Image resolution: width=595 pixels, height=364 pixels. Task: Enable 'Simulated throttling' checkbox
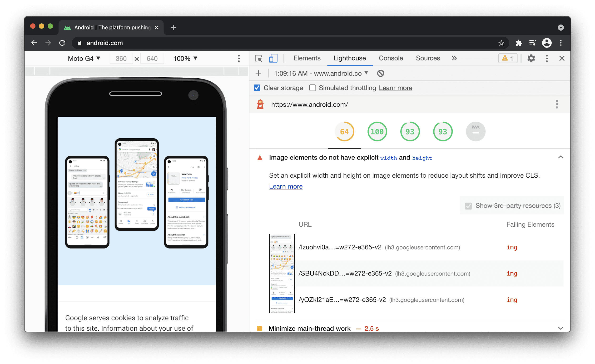point(312,88)
